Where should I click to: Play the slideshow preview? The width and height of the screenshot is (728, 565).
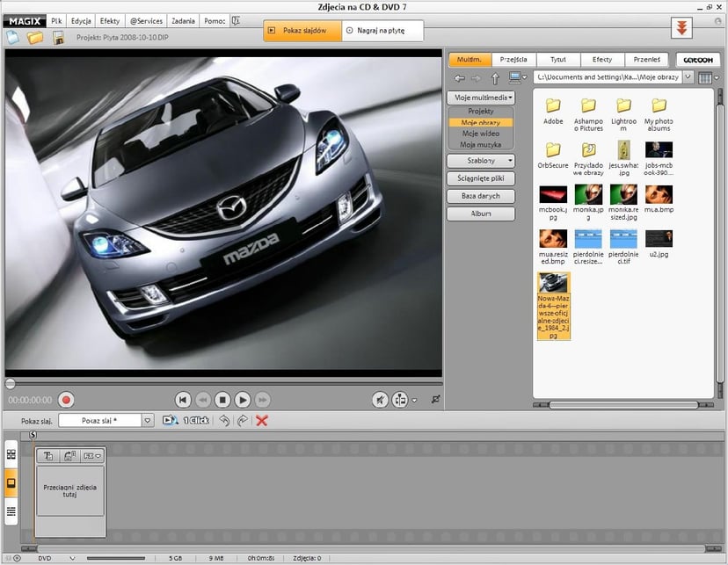pos(243,400)
